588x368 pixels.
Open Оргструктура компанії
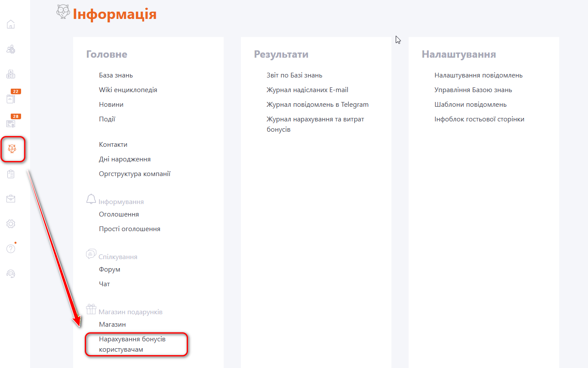135,174
